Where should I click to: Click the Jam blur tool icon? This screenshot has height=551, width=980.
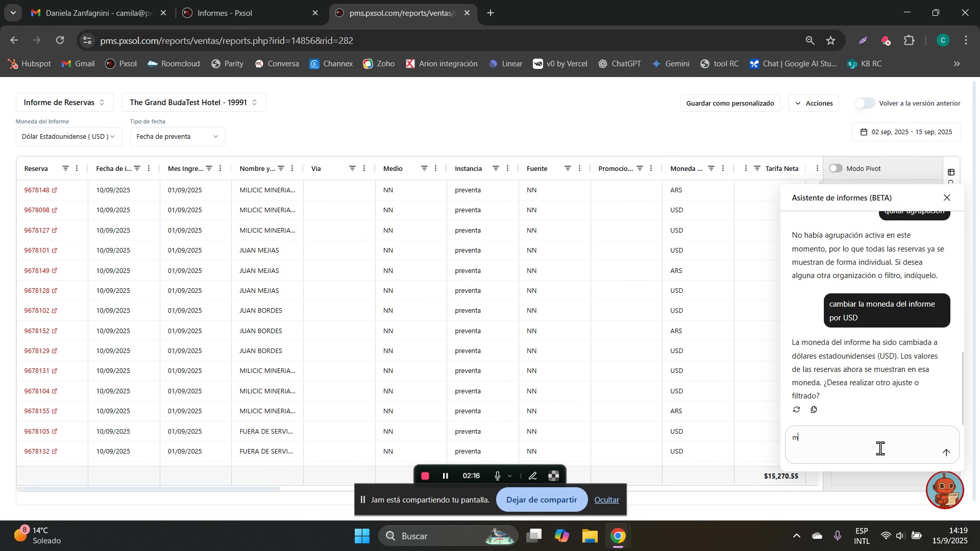(x=554, y=476)
